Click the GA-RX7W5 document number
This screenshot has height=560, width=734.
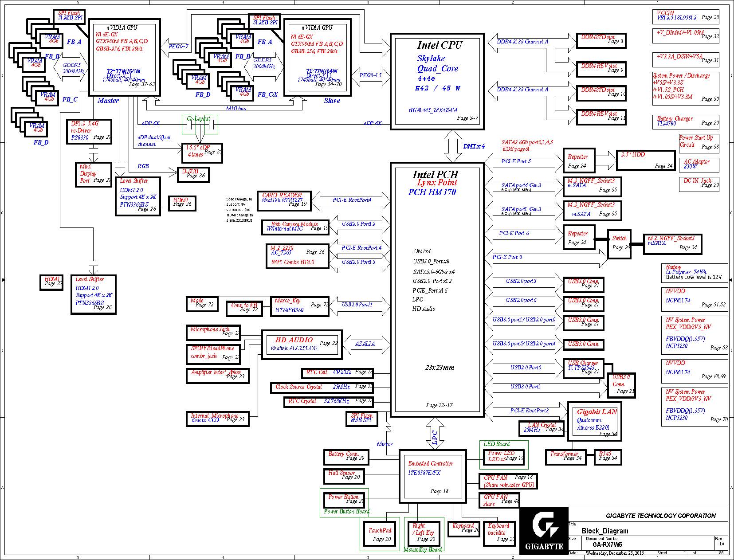pos(607,544)
